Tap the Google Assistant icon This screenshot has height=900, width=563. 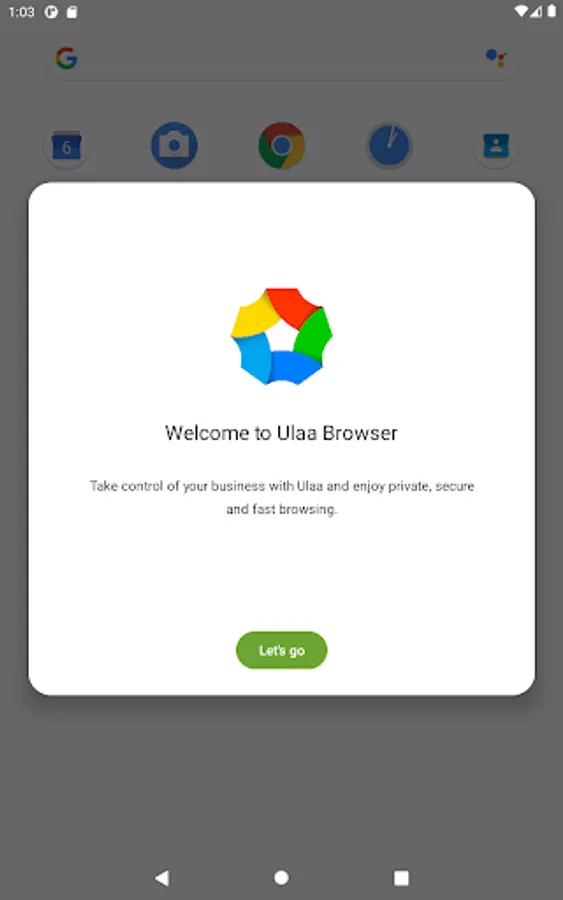pyautogui.click(x=496, y=58)
